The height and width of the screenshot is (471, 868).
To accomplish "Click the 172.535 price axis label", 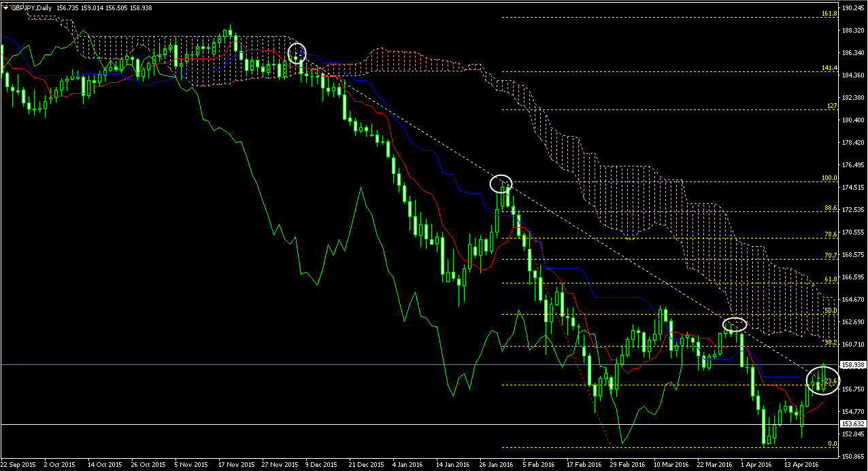I will click(853, 210).
